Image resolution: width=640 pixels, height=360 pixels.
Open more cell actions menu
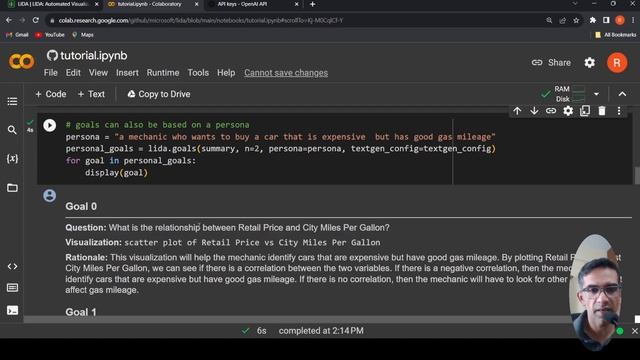(619, 111)
